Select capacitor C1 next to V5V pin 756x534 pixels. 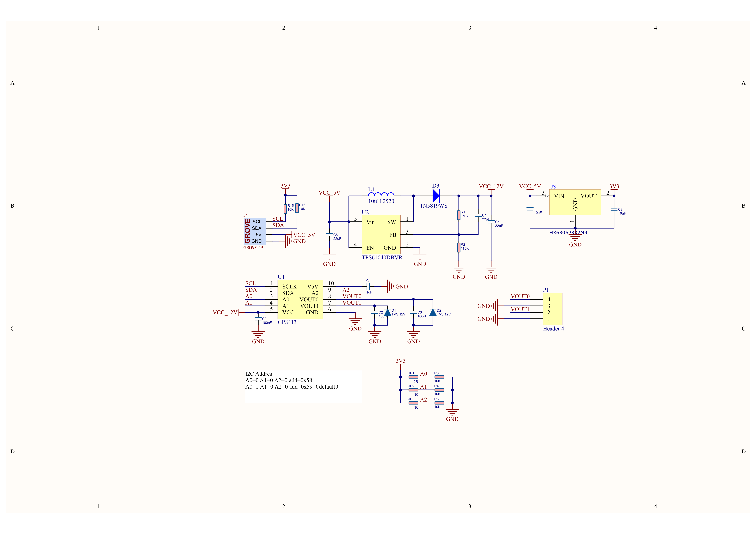pyautogui.click(x=368, y=286)
